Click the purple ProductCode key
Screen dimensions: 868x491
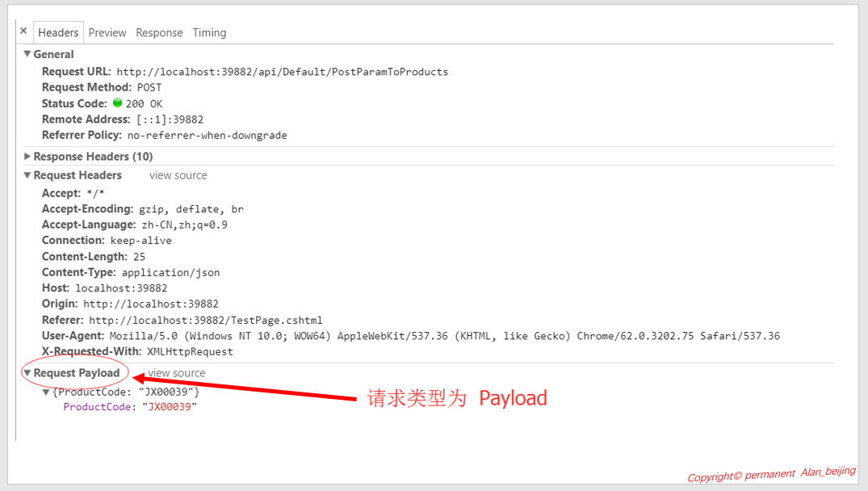point(97,407)
